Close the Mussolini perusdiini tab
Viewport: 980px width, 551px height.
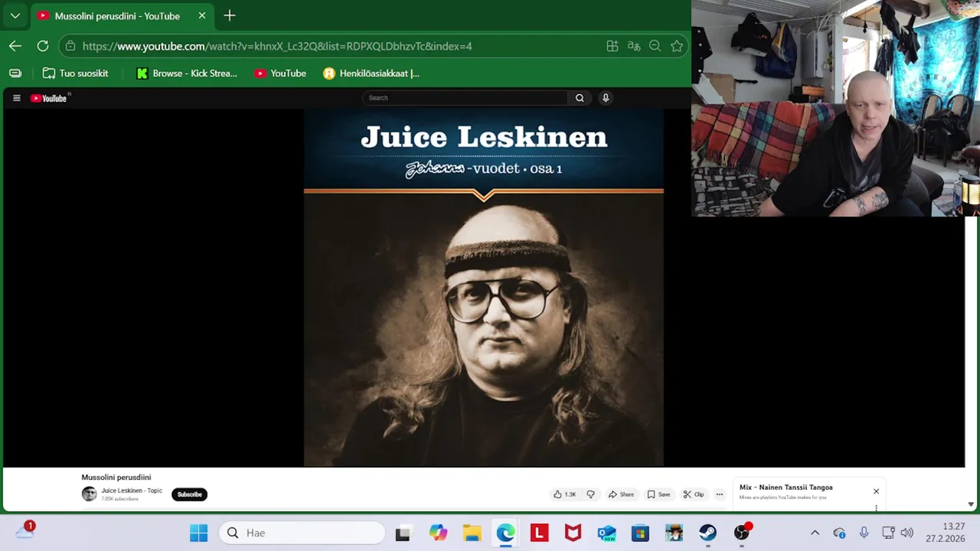coord(202,15)
